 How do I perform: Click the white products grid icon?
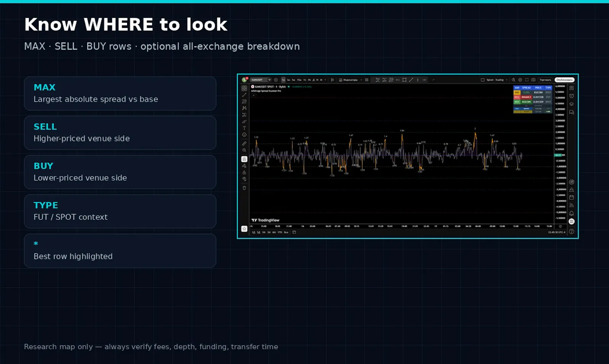tap(571, 221)
